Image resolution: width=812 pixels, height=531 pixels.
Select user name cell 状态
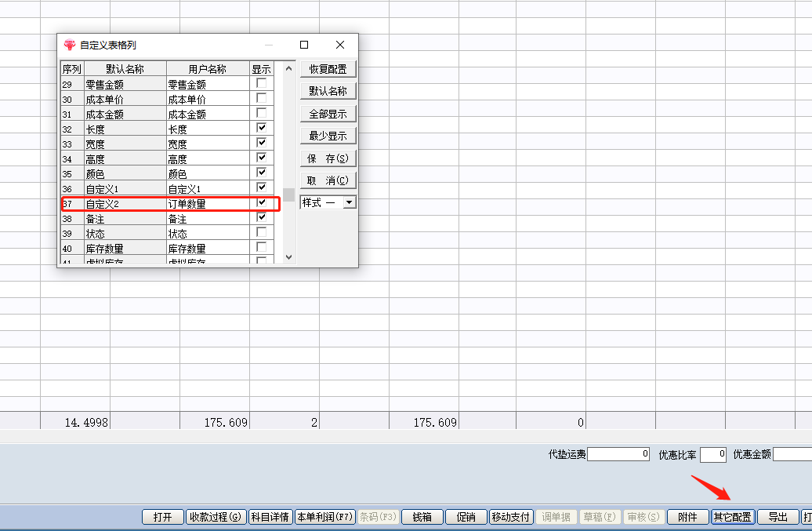208,234
